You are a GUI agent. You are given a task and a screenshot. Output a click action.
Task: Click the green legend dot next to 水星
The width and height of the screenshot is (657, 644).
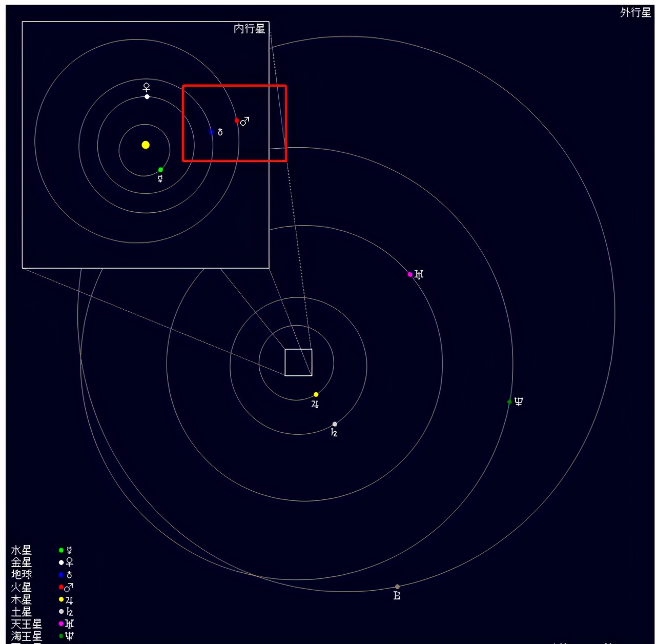[x=61, y=550]
